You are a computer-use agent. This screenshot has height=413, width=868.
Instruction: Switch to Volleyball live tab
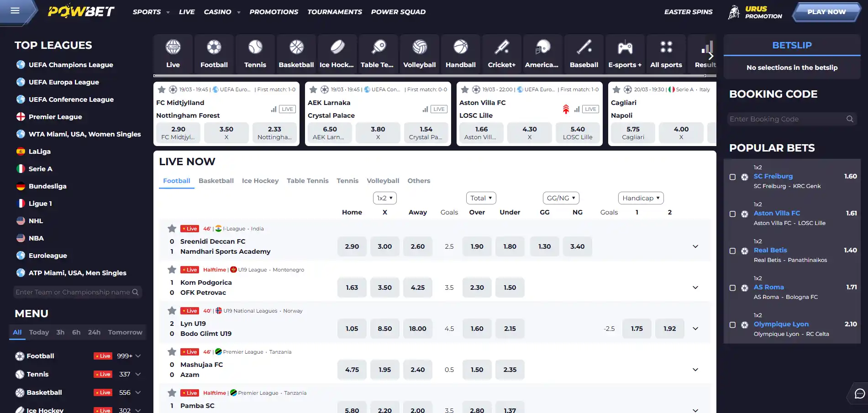(x=383, y=181)
